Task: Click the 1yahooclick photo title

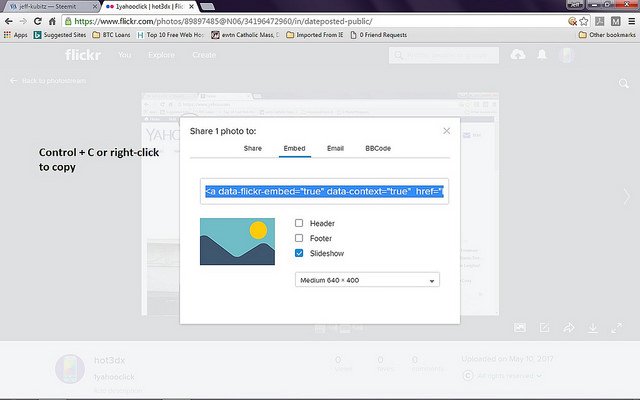Action: click(114, 377)
